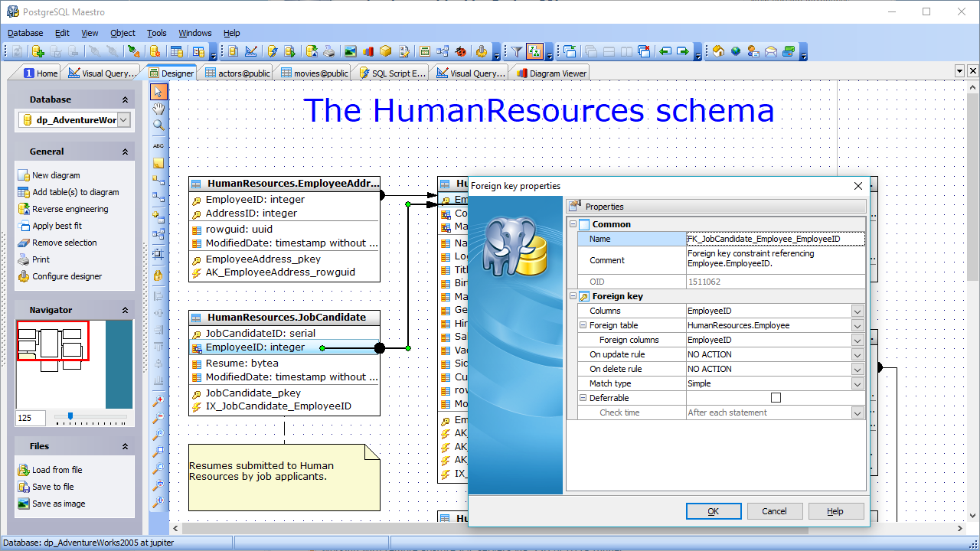Open the database selector combo box

[x=123, y=120]
